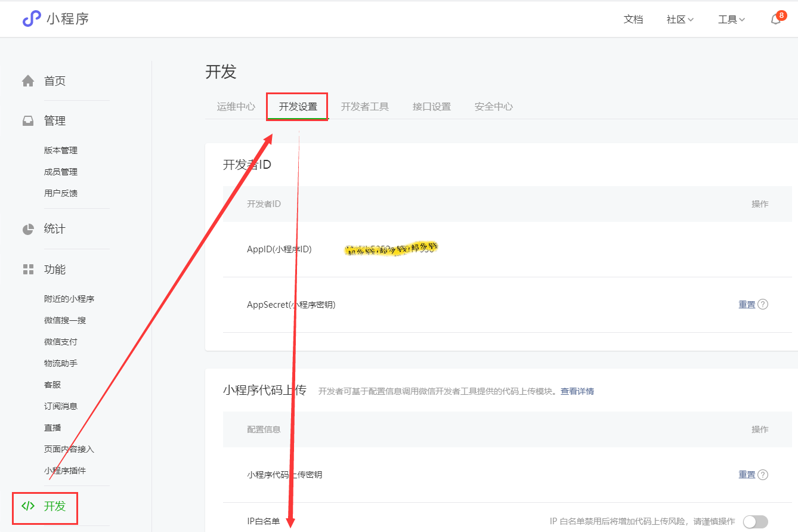Open help icon next to AppSecret 重置
This screenshot has width=798, height=532.
(x=762, y=304)
